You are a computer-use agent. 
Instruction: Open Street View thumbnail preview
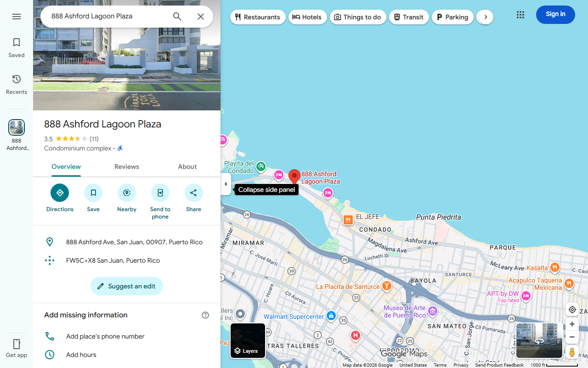539,341
